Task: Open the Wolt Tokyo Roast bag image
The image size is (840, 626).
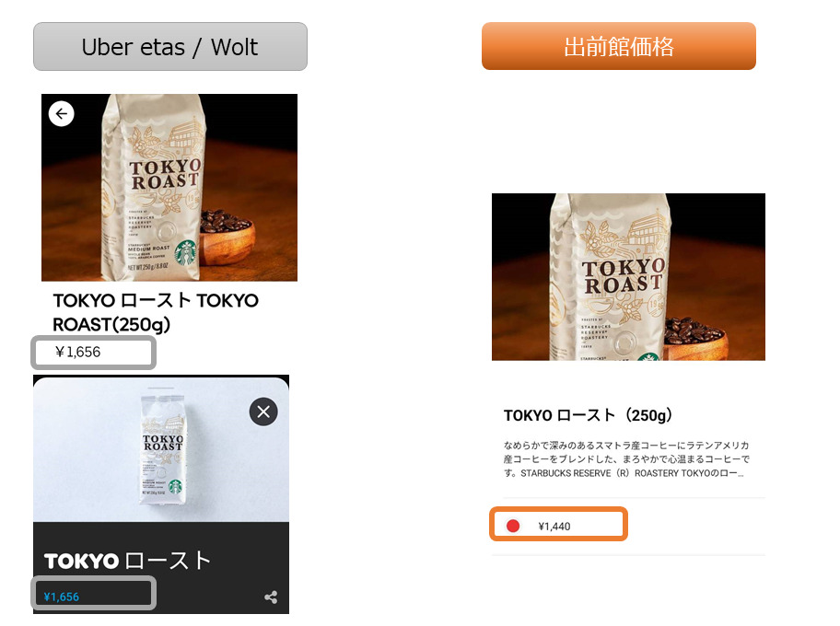Action: [x=160, y=448]
